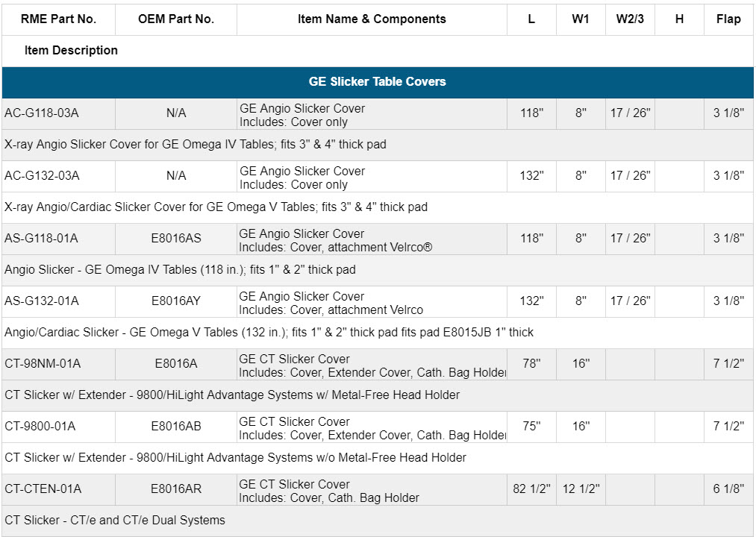Image resolution: width=756 pixels, height=537 pixels.
Task: Select the Item Name & Components header
Action: point(372,19)
